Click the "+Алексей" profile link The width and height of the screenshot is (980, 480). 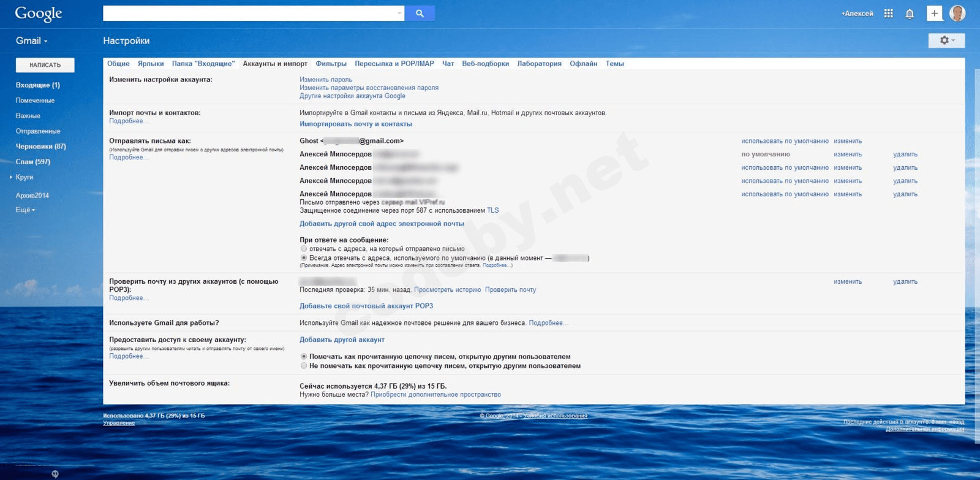tap(858, 13)
